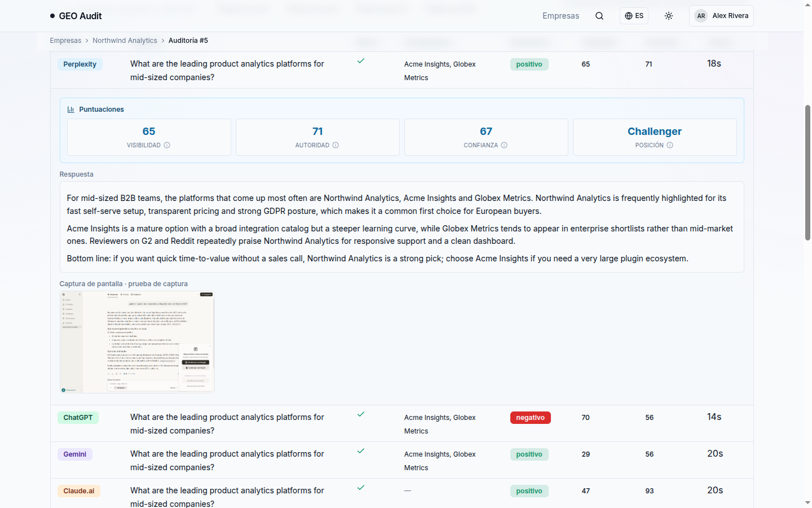The width and height of the screenshot is (812, 508).
Task: Open the ES language selector
Action: [x=634, y=16]
